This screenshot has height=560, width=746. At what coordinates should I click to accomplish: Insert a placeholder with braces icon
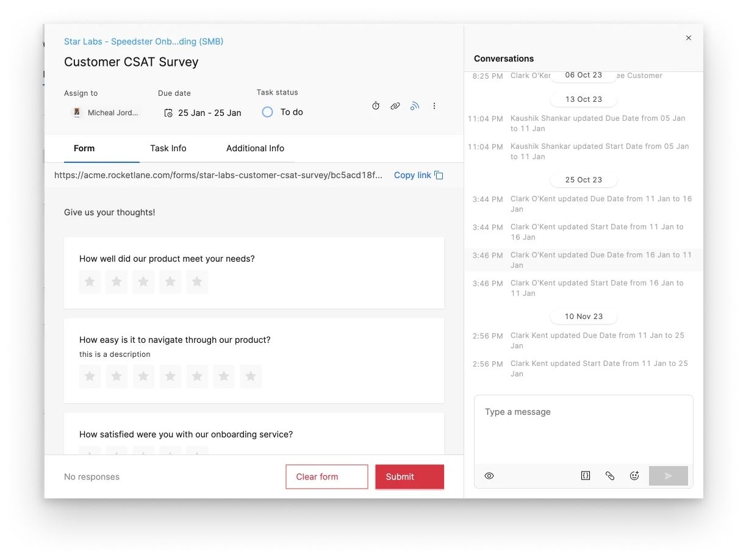(586, 476)
